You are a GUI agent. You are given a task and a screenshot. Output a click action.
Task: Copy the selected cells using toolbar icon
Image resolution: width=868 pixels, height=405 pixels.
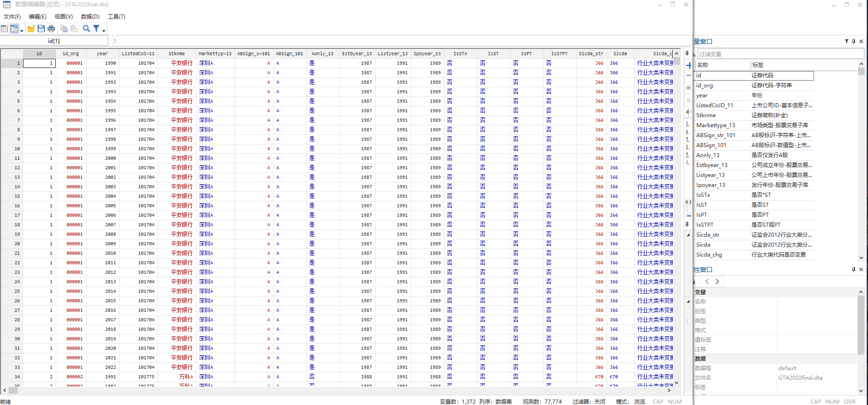pos(64,29)
